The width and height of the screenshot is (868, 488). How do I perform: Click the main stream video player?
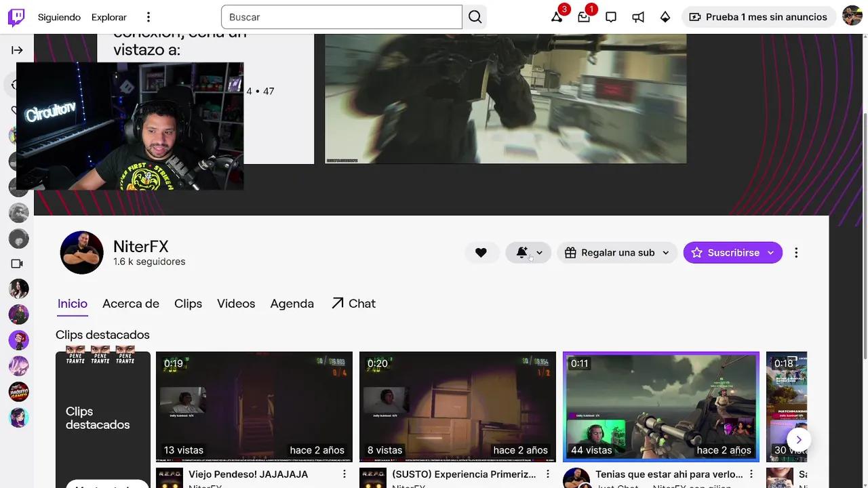[506, 98]
